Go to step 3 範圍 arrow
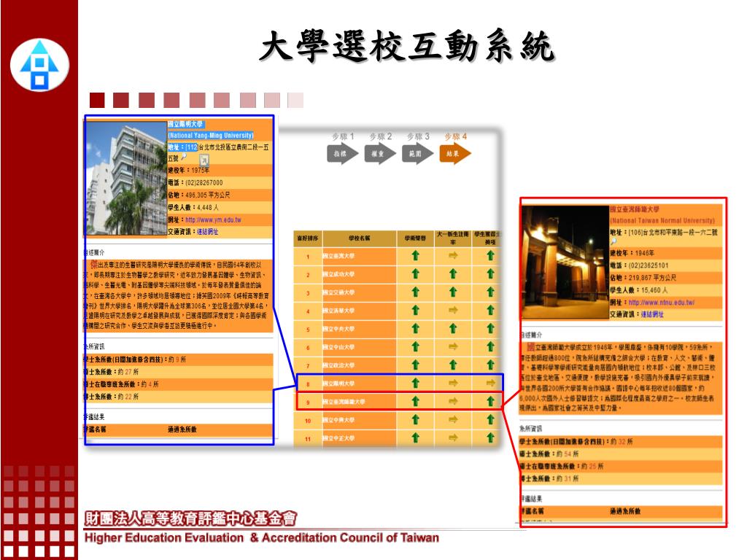 point(417,154)
